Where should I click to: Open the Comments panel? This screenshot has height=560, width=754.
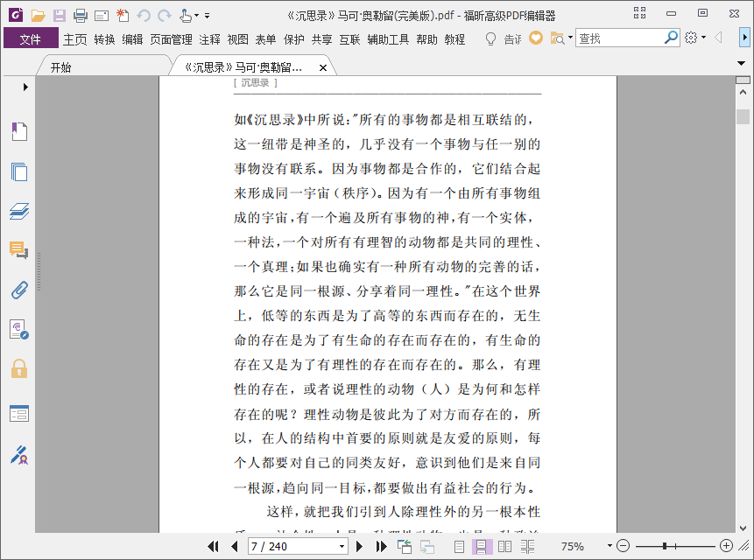pos(19,250)
